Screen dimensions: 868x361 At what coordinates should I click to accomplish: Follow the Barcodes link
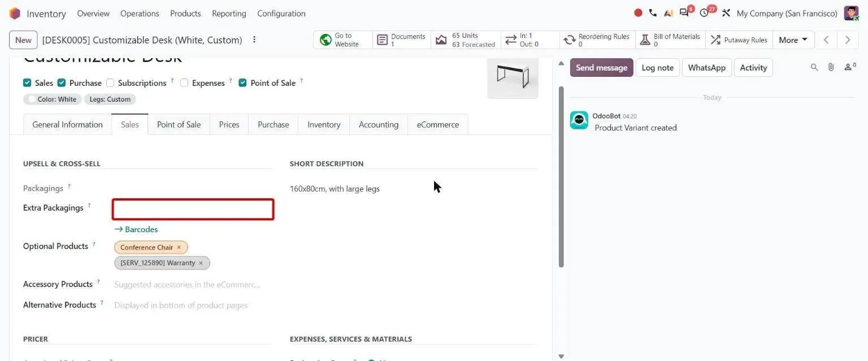click(136, 229)
